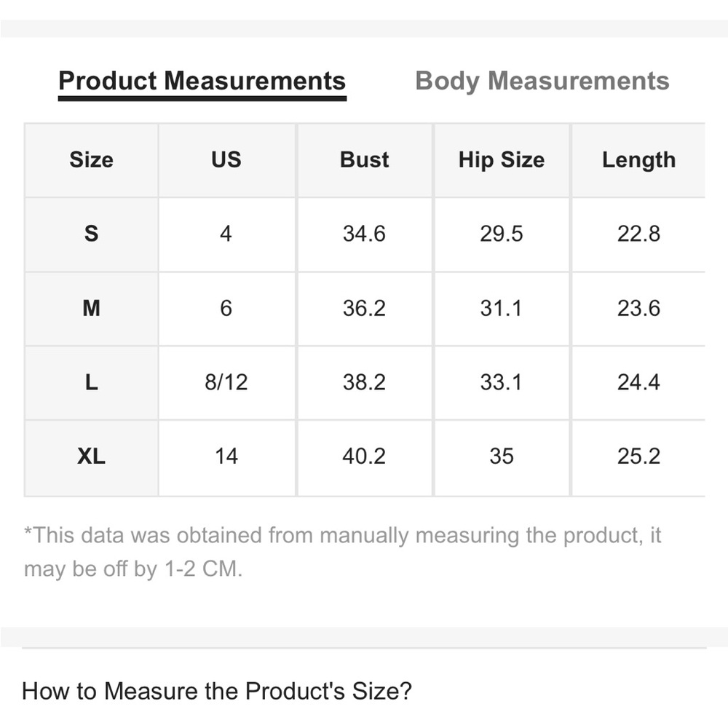Select the M size row label
Image resolution: width=728 pixels, height=728 pixels.
coord(91,309)
